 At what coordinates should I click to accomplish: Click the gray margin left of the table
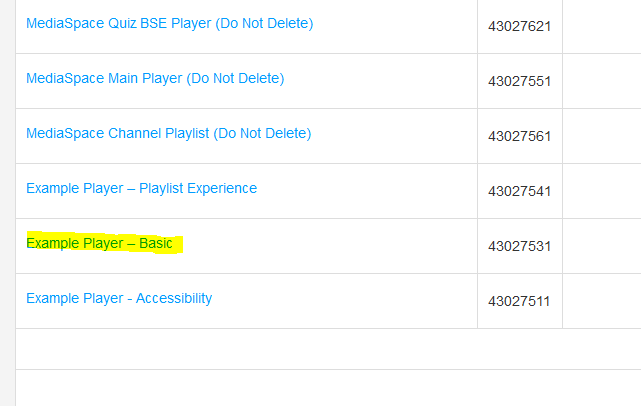click(7, 203)
